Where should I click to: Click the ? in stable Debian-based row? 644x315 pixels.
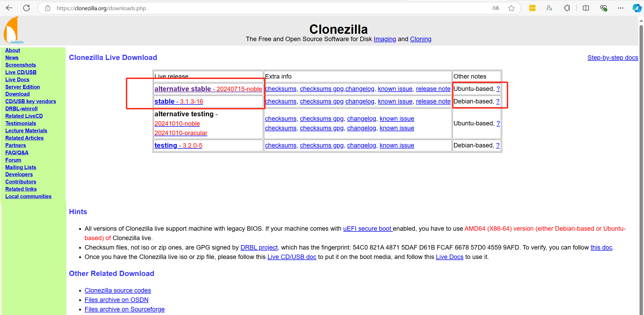point(498,101)
